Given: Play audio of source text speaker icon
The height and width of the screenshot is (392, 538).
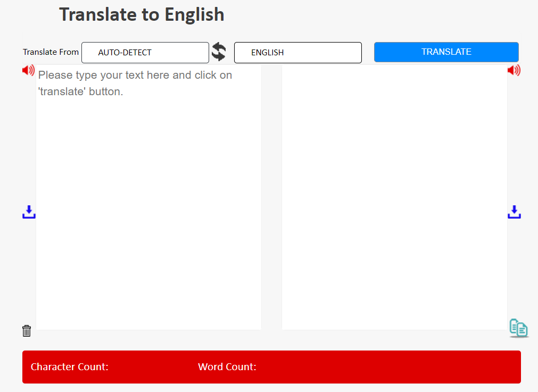Looking at the screenshot, I should 29,70.
